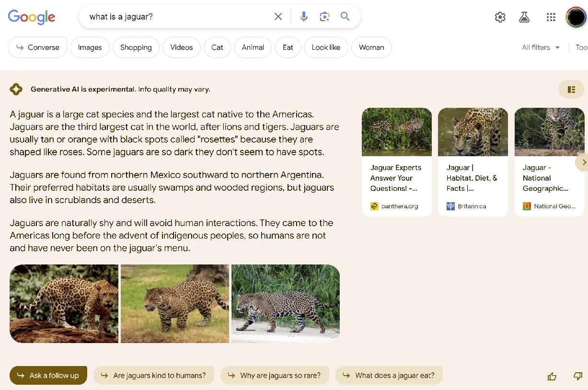
Task: Open Google Lens image search
Action: [x=324, y=17]
